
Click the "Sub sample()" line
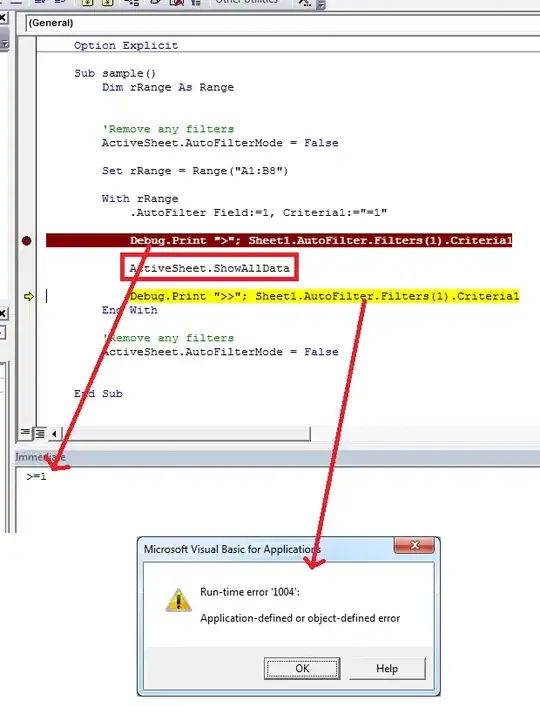click(x=115, y=73)
